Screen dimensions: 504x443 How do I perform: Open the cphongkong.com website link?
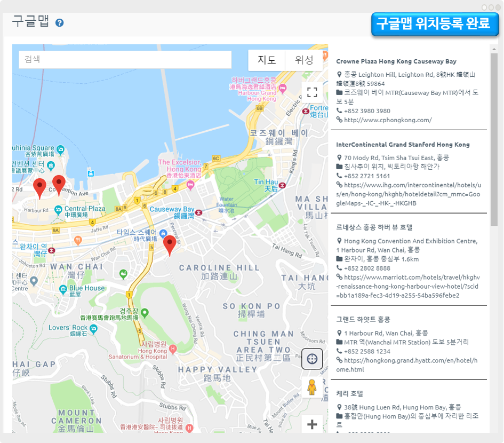[x=388, y=120]
